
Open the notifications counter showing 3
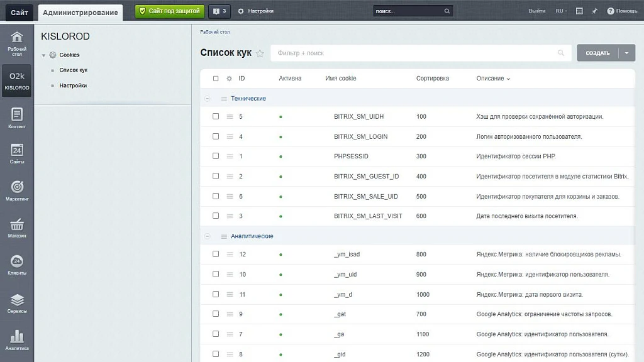click(x=219, y=11)
